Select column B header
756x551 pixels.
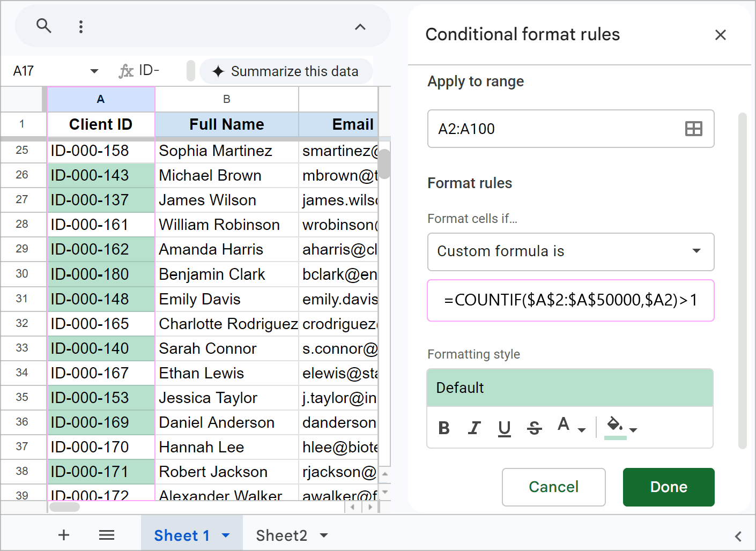coord(227,99)
